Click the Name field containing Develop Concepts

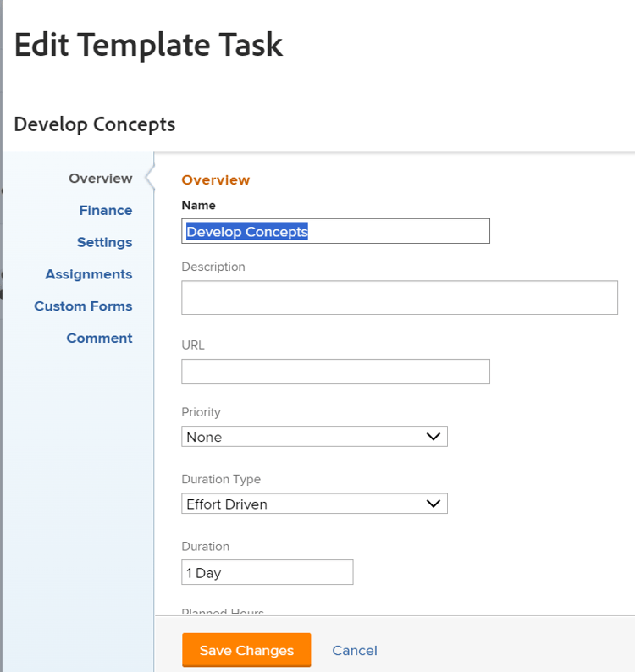pos(335,231)
